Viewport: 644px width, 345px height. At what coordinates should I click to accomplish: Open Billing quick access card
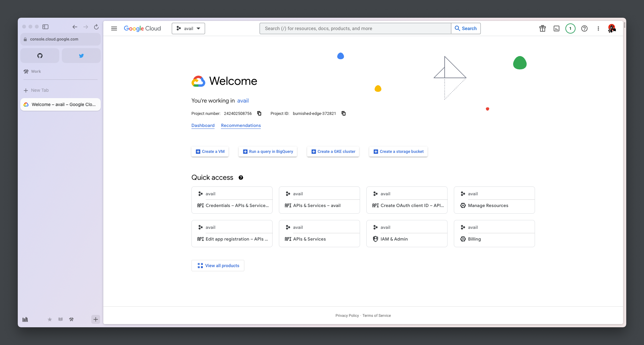tap(494, 234)
